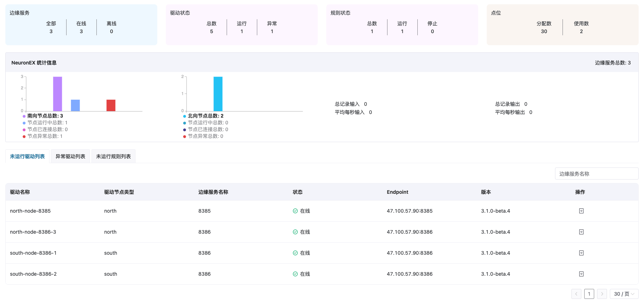The width and height of the screenshot is (644, 306).
Task: Switch to 未运行驱动列表 tab
Action: pyautogui.click(x=27, y=156)
